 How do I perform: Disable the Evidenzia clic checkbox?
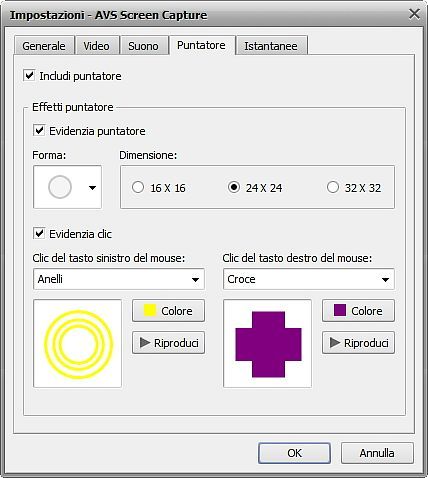point(39,234)
